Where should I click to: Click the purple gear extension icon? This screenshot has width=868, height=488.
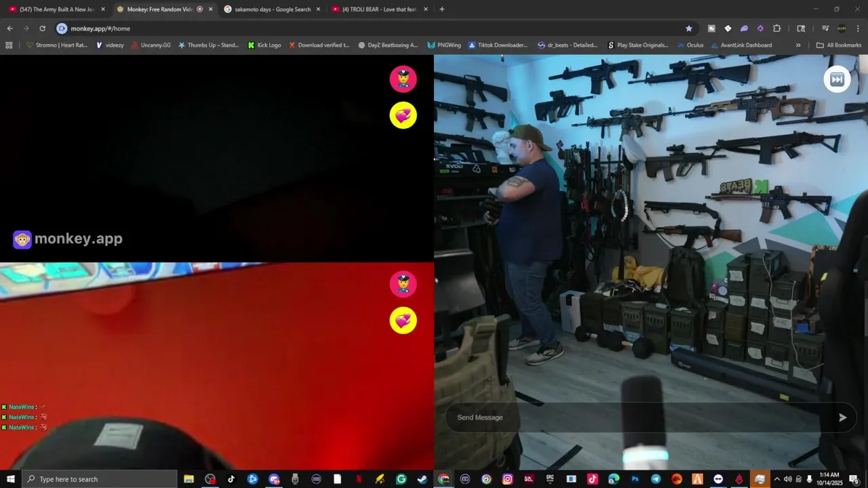pos(760,28)
